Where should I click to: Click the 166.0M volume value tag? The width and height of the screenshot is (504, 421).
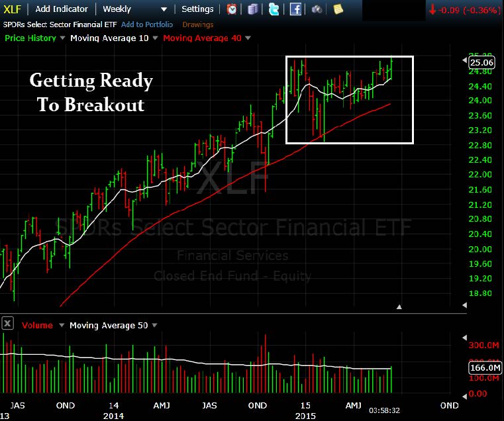(485, 367)
